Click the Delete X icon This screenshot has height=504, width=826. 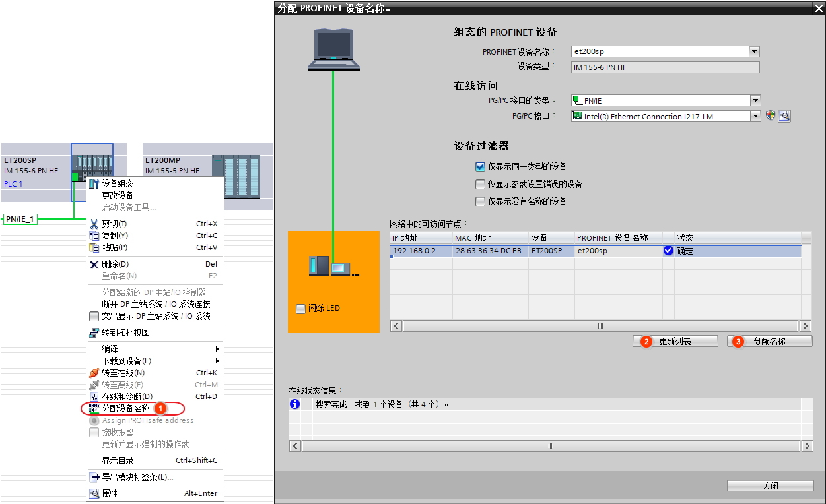(94, 264)
